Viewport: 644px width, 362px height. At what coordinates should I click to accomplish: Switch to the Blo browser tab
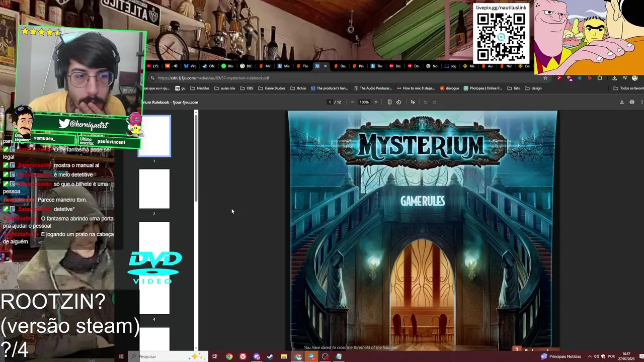(228, 66)
